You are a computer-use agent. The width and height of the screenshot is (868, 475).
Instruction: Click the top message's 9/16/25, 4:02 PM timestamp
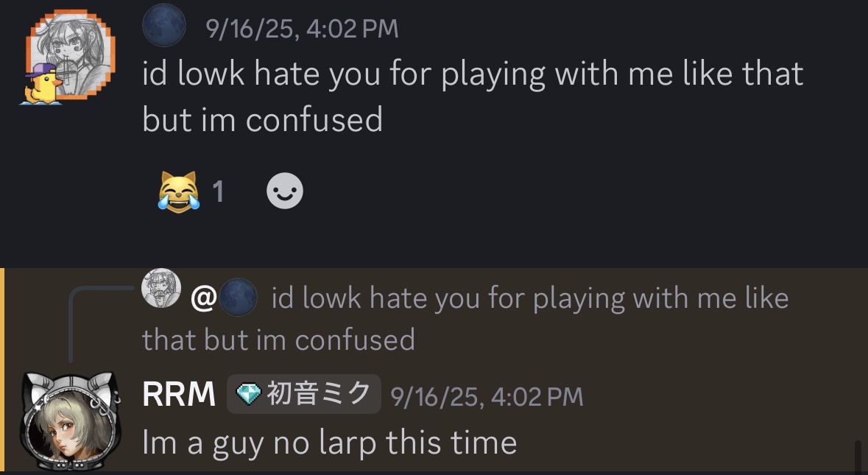(302, 28)
